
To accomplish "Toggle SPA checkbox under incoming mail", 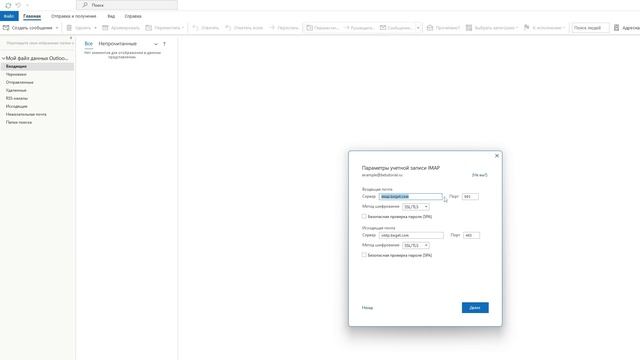I will click(364, 216).
